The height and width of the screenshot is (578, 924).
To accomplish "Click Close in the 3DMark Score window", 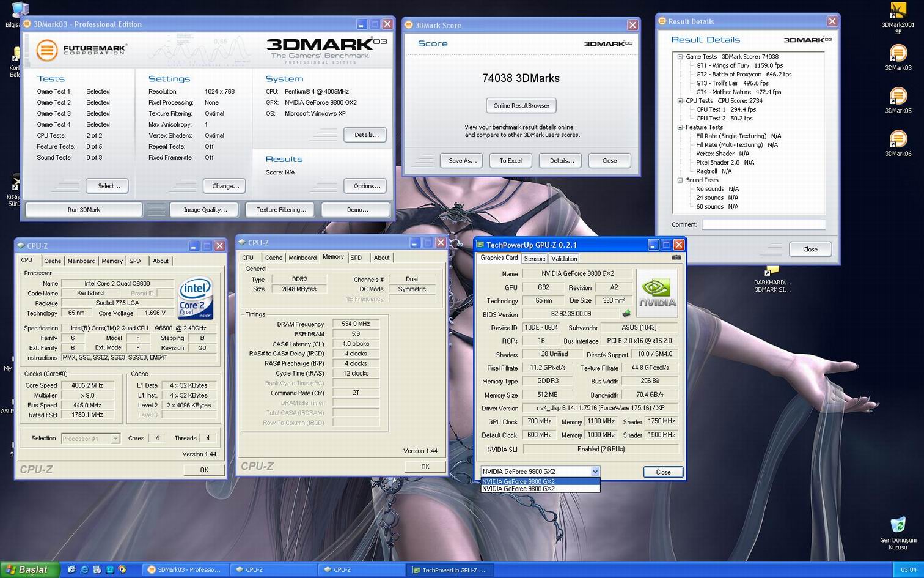I will click(609, 161).
